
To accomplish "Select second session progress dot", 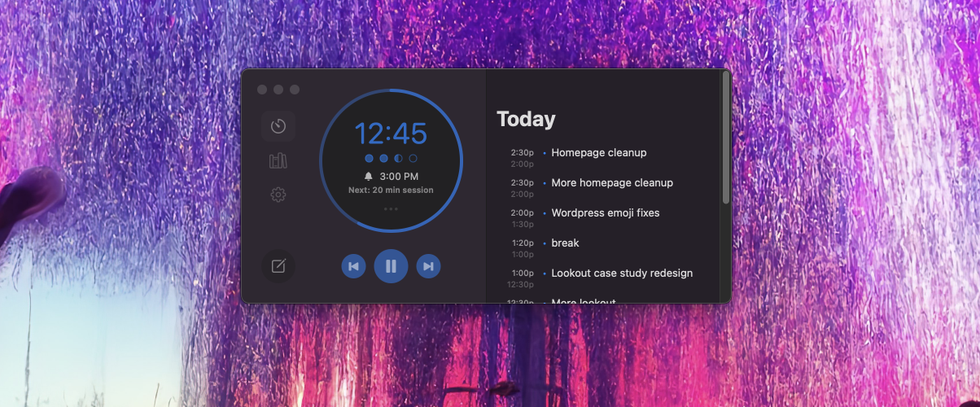I will [383, 158].
